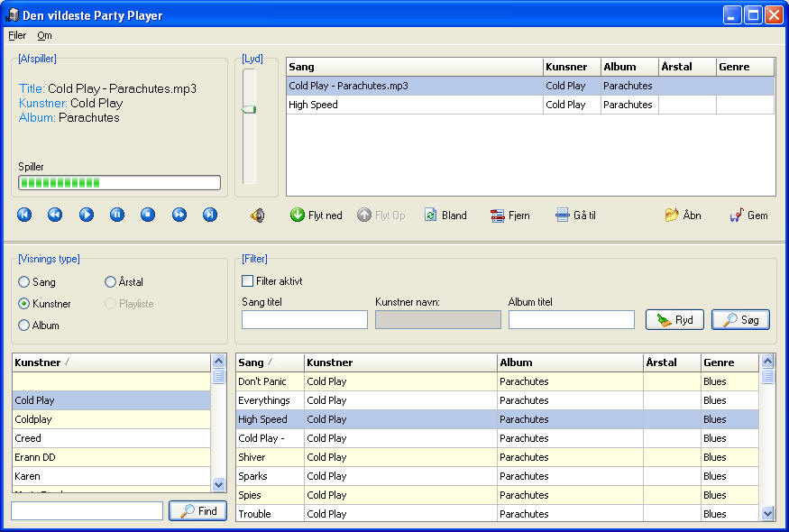Click the Gå til button
Image resolution: width=789 pixels, height=532 pixels.
(575, 216)
